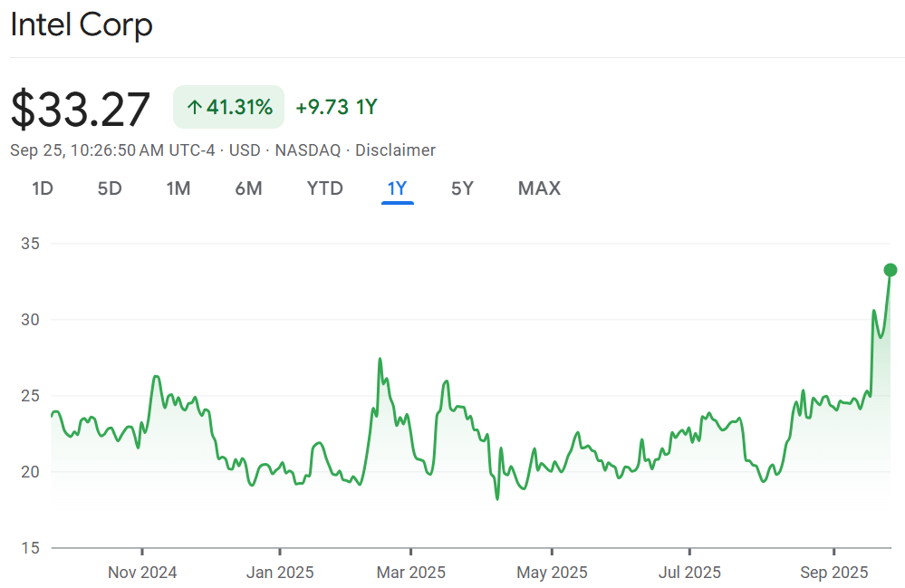The height and width of the screenshot is (588, 905).
Task: Click the active 1Y tab
Action: pyautogui.click(x=397, y=188)
